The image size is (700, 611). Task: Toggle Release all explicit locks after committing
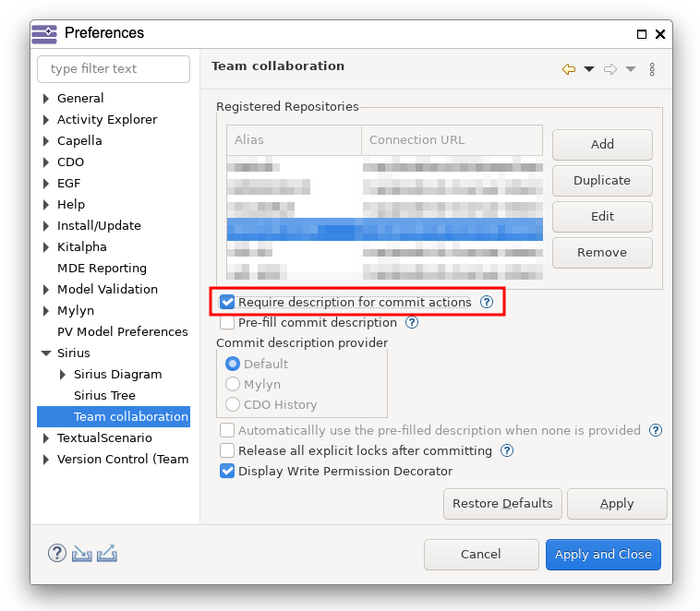pos(227,450)
